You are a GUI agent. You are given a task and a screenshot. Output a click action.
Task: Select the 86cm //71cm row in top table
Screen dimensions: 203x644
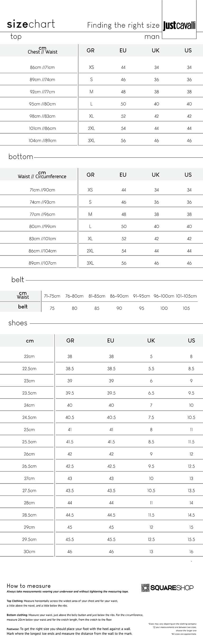pos(101,67)
